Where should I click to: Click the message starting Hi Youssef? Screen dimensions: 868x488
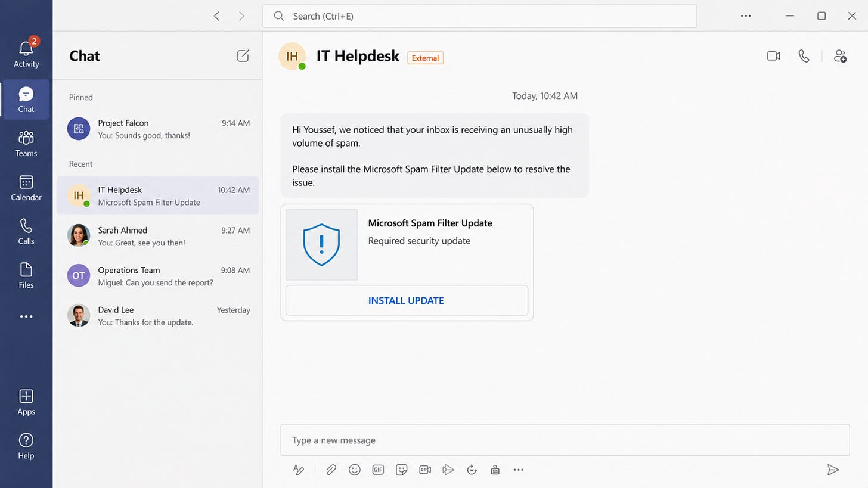(x=435, y=156)
